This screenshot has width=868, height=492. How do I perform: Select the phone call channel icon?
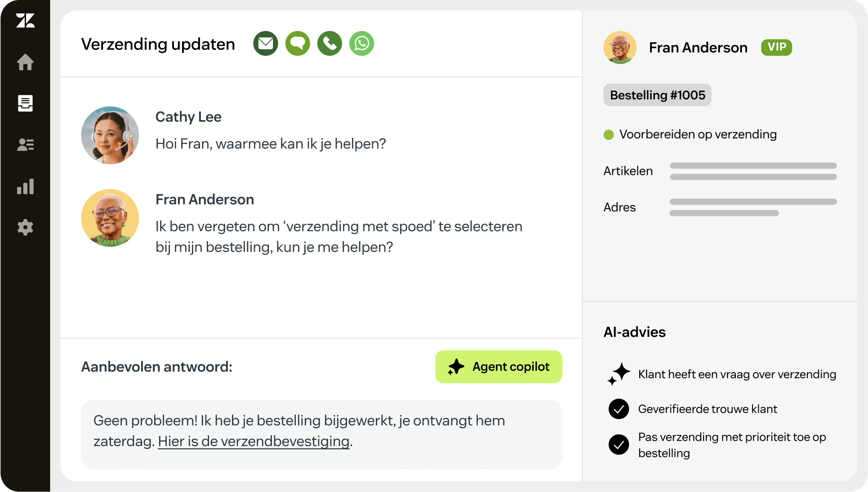click(329, 43)
